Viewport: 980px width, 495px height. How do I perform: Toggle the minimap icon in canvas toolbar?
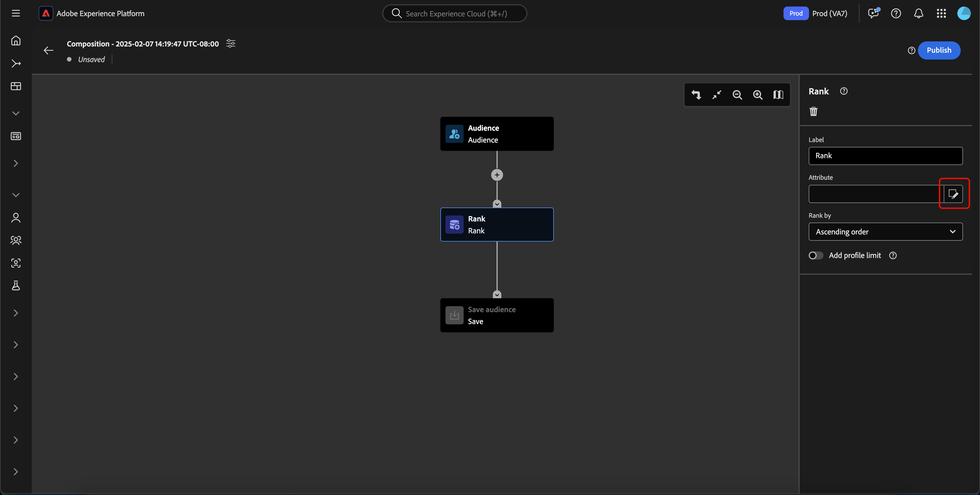[778, 95]
